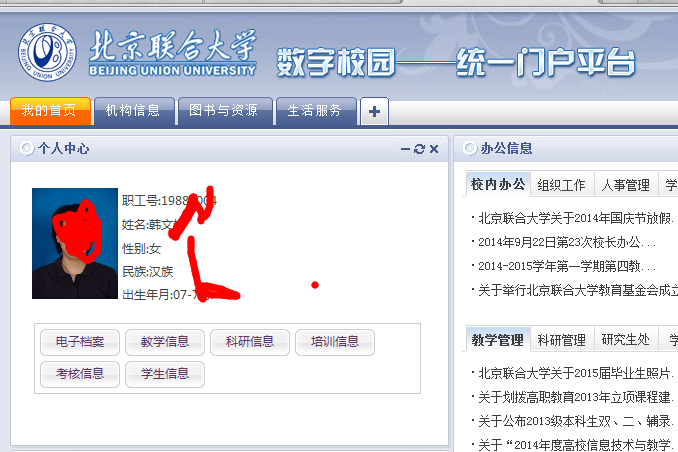Select the 组织工作 tab

pyautogui.click(x=562, y=185)
